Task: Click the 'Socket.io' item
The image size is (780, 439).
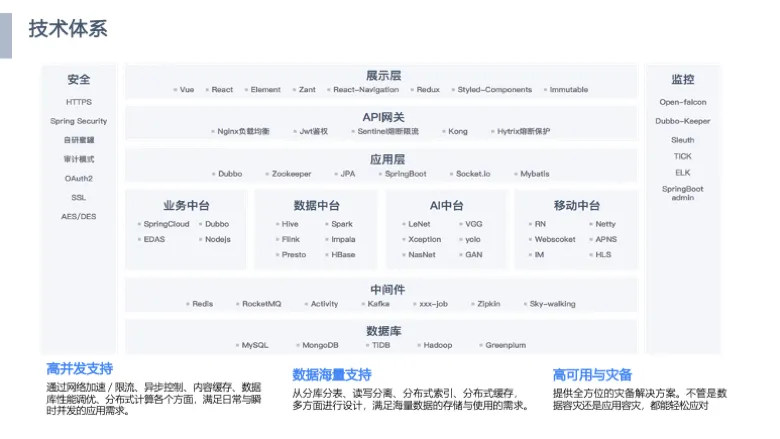Action: [473, 174]
